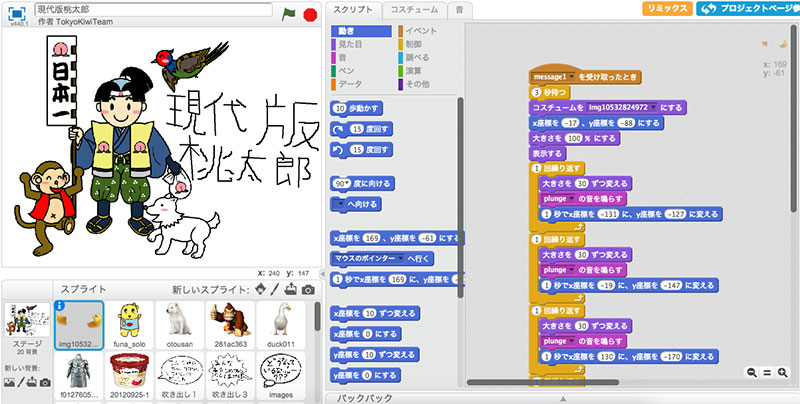This screenshot has height=404, width=800.
Task: Select the funa_solo sprite
Action: pos(130,325)
